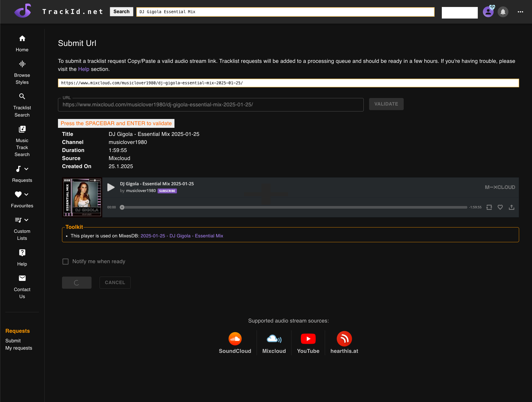Click musiclover1980 in the player

[x=141, y=191]
